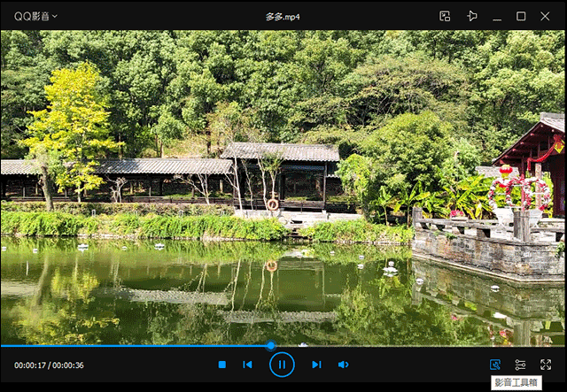Close the QQ影音 player window
The image size is (567, 392).
point(545,16)
